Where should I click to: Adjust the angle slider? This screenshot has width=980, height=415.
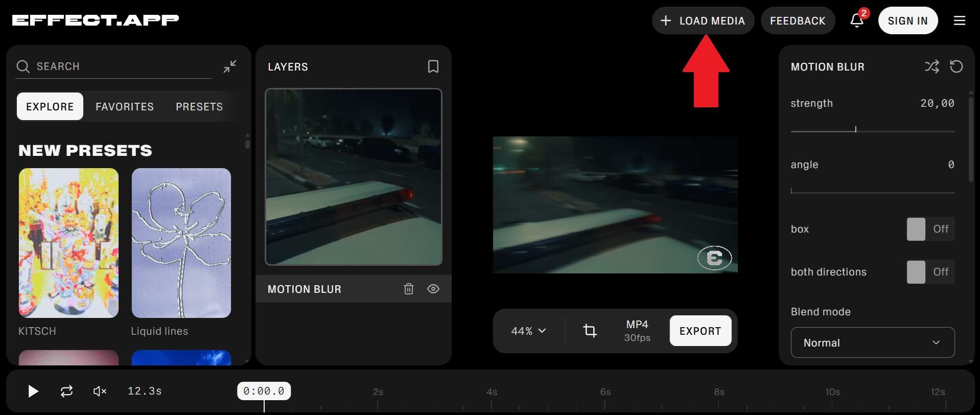tap(873, 192)
